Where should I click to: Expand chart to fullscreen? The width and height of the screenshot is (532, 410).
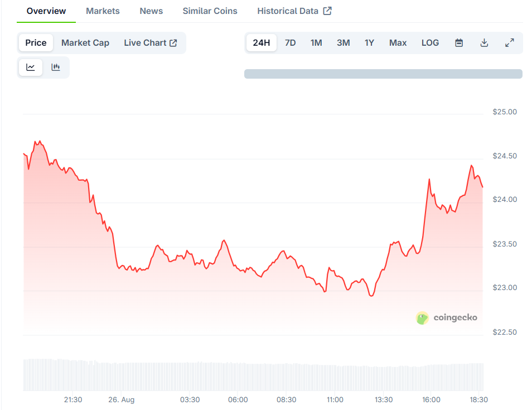coord(509,43)
